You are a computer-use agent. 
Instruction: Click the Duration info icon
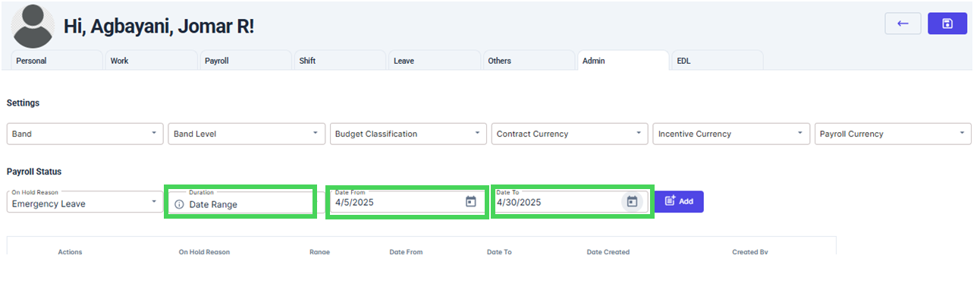[179, 204]
